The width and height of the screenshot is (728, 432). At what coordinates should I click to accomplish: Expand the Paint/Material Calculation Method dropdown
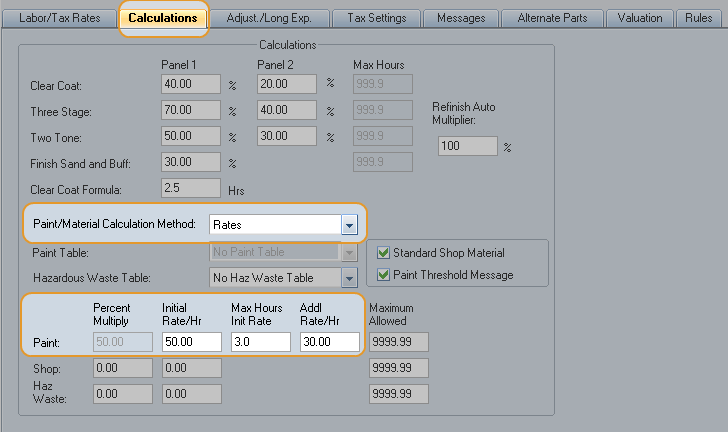[x=349, y=226]
